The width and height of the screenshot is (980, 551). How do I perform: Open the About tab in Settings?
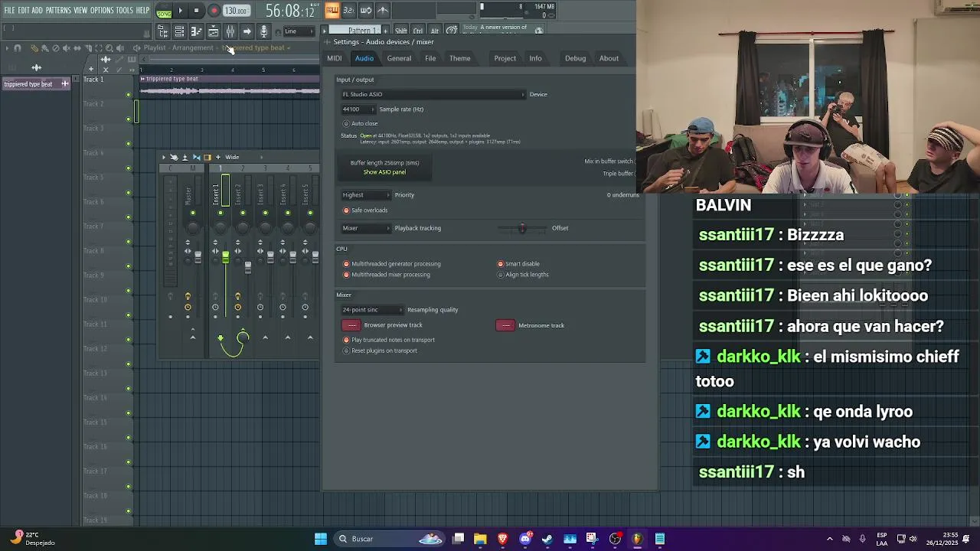point(609,58)
